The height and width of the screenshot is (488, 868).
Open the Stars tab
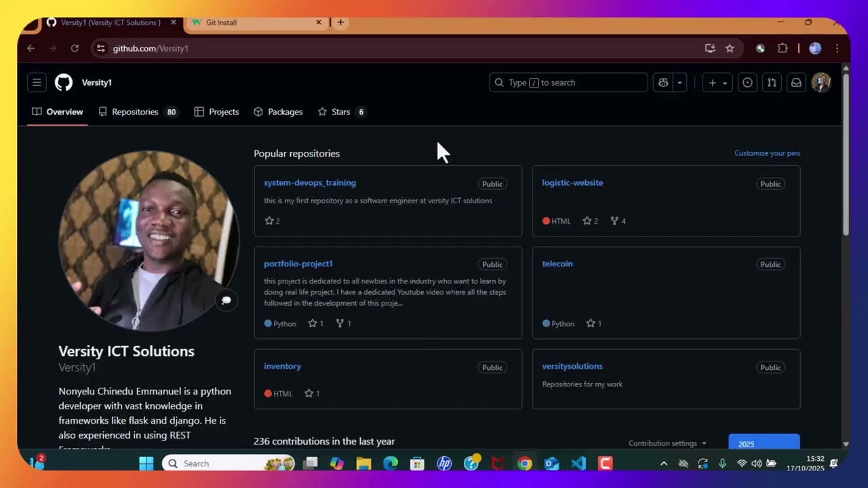pyautogui.click(x=342, y=112)
